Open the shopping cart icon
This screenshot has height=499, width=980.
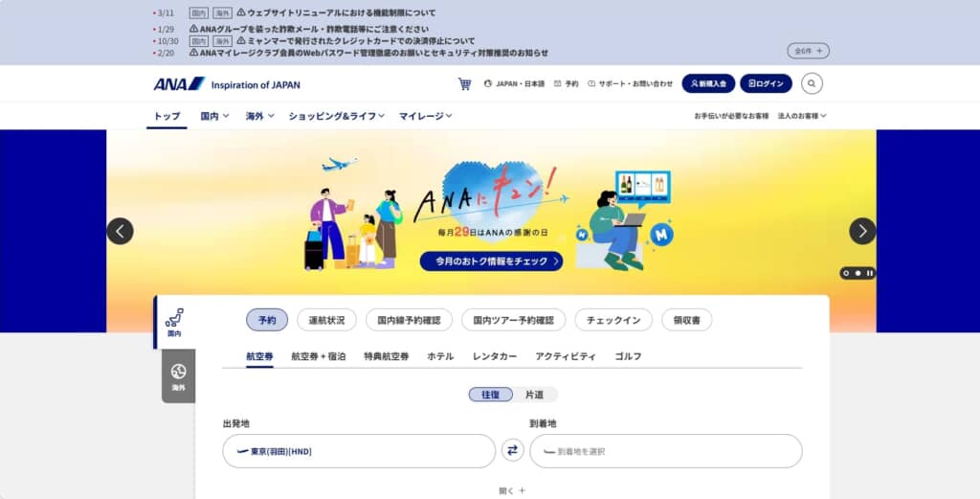[464, 84]
